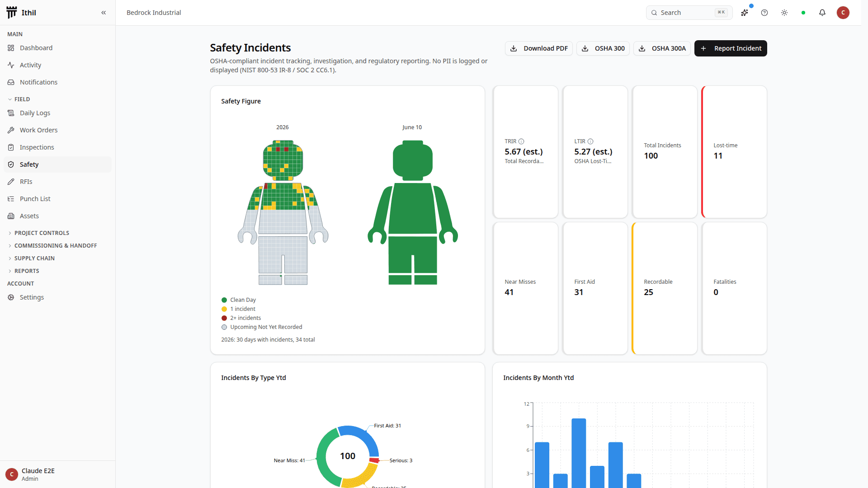The width and height of the screenshot is (868, 488).
Task: Click Bedrock Industrial breadcrumb
Action: (154, 13)
